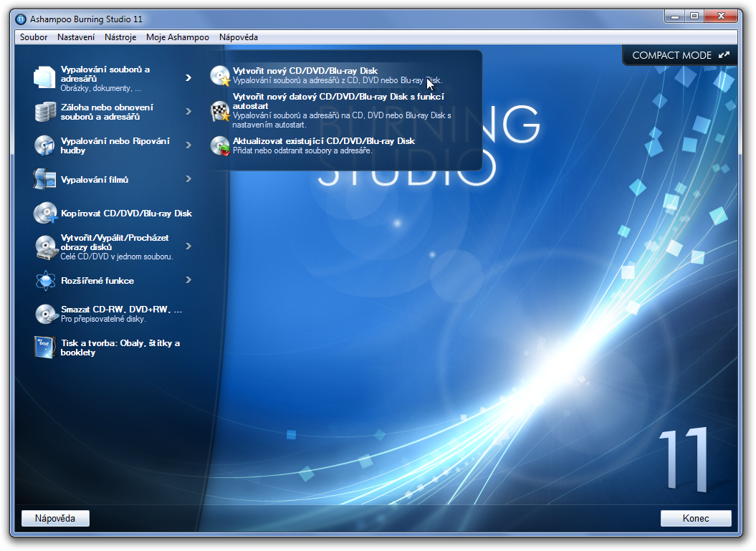Switch to COMPACT MODE
Screen dimensions: 756x551
tap(680, 55)
